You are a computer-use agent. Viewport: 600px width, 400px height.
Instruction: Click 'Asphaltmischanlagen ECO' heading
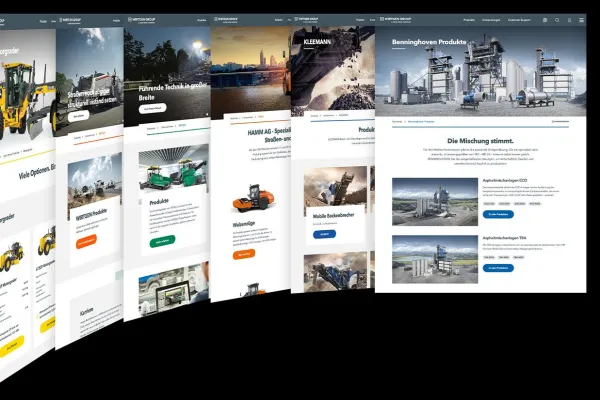(504, 180)
